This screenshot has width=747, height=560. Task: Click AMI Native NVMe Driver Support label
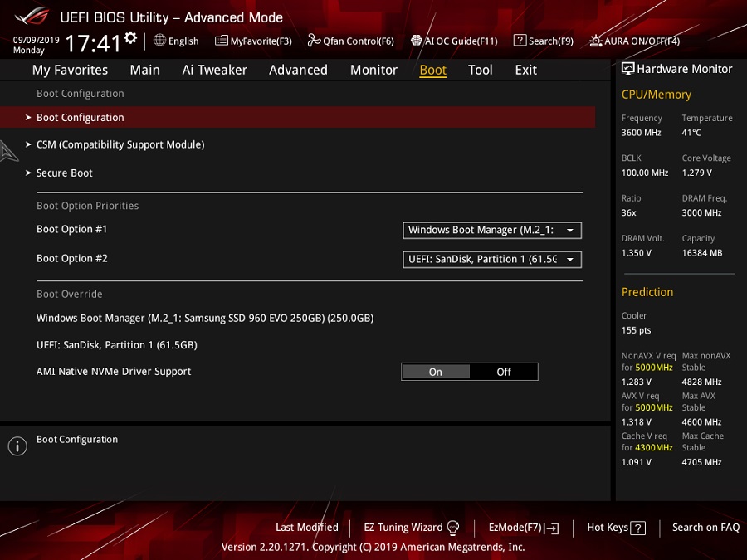tap(114, 372)
